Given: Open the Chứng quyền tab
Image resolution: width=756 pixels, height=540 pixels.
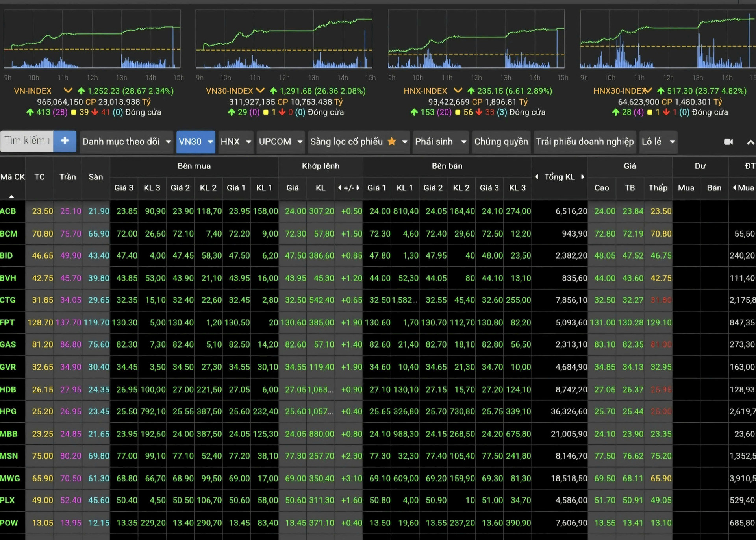Looking at the screenshot, I should 501,142.
